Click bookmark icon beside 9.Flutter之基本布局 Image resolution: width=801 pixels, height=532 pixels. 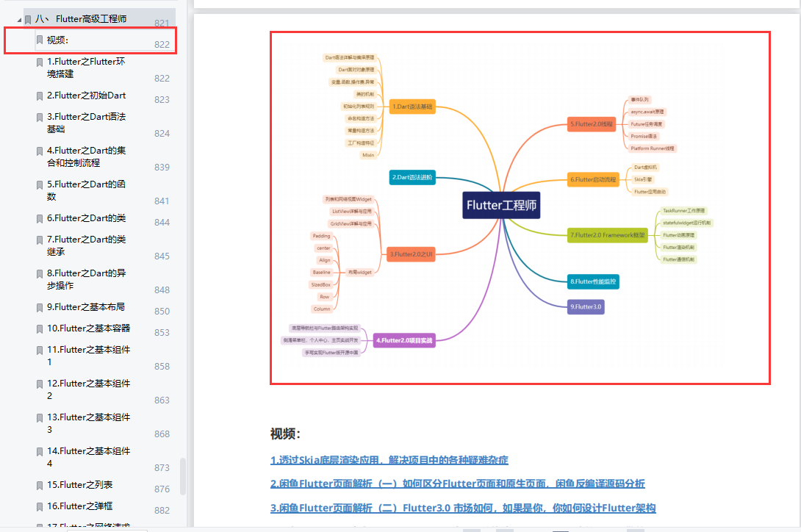(x=40, y=307)
